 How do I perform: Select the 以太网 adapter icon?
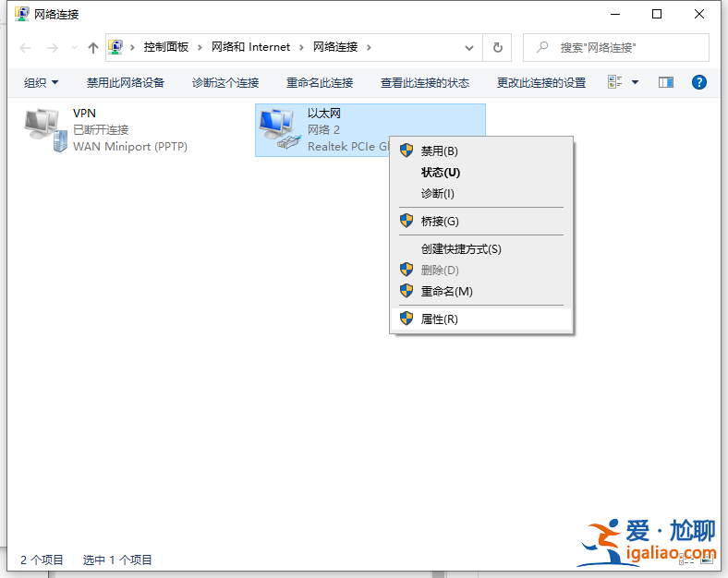pos(280,129)
